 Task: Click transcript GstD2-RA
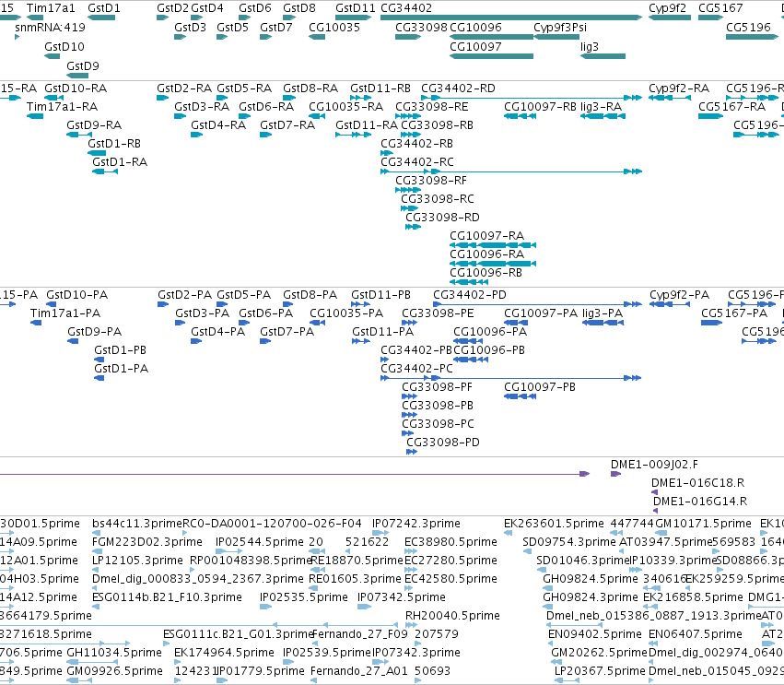click(x=163, y=98)
